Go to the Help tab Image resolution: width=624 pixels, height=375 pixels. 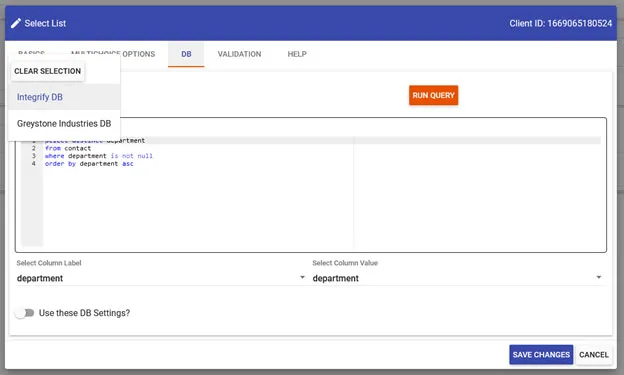(297, 54)
